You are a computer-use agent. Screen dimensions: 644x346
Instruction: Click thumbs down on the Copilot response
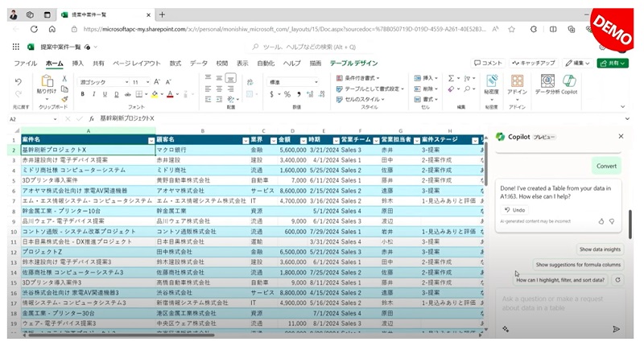[x=612, y=221]
